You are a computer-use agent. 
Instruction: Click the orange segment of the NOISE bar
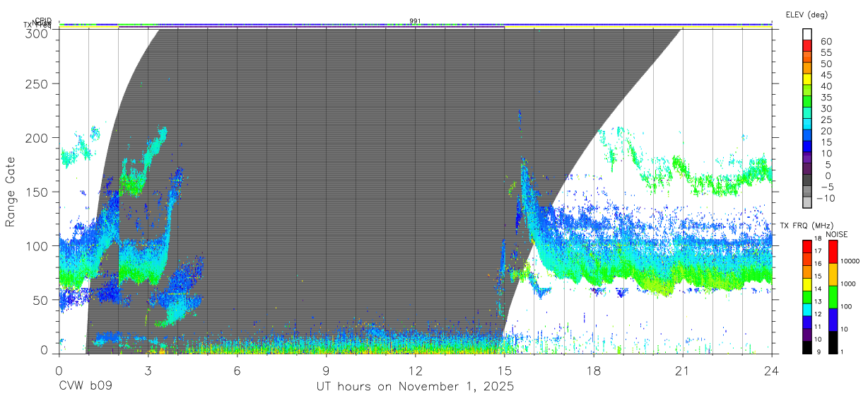coord(833,274)
